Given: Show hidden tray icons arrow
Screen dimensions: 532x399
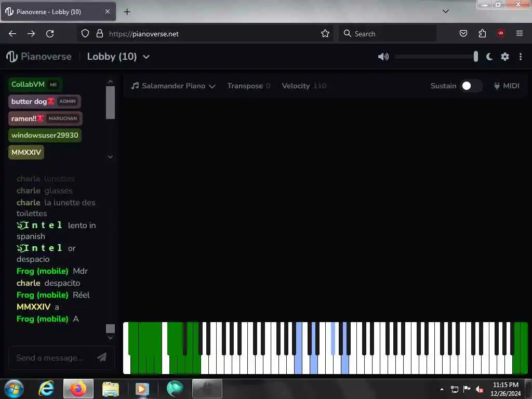Looking at the screenshot, I should pyautogui.click(x=442, y=389).
